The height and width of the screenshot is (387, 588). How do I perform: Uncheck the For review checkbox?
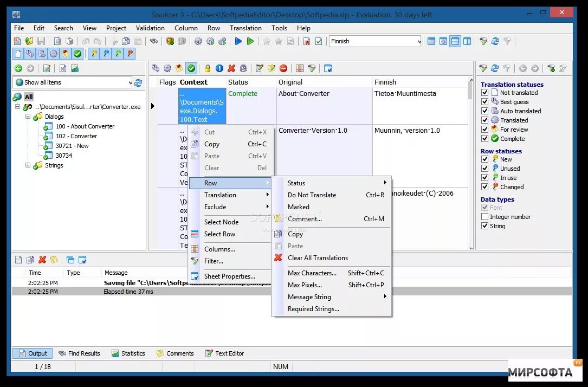click(484, 130)
